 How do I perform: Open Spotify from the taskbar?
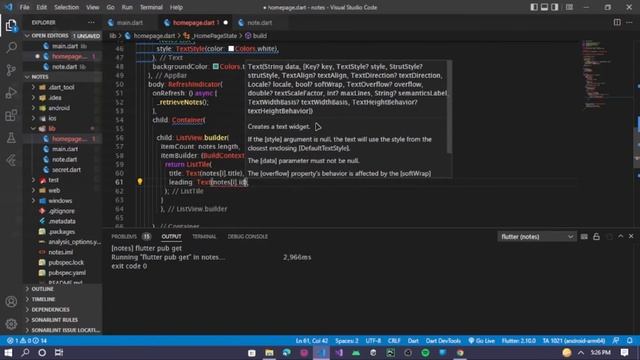(425, 353)
